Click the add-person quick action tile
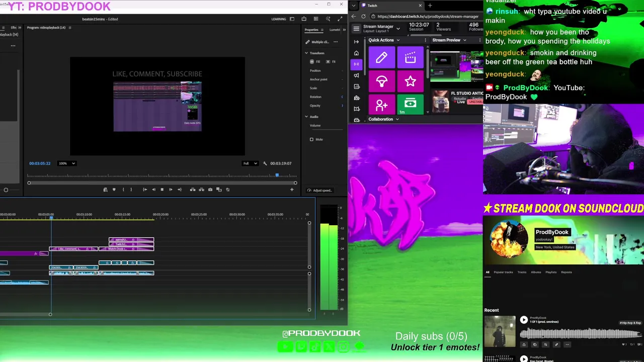This screenshot has height=362, width=644. pyautogui.click(x=381, y=105)
